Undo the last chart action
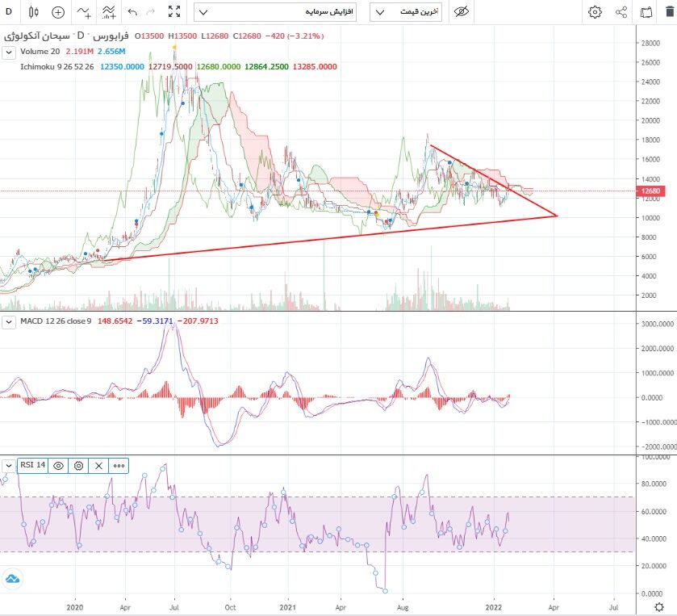This screenshot has width=677, height=616. [132, 12]
